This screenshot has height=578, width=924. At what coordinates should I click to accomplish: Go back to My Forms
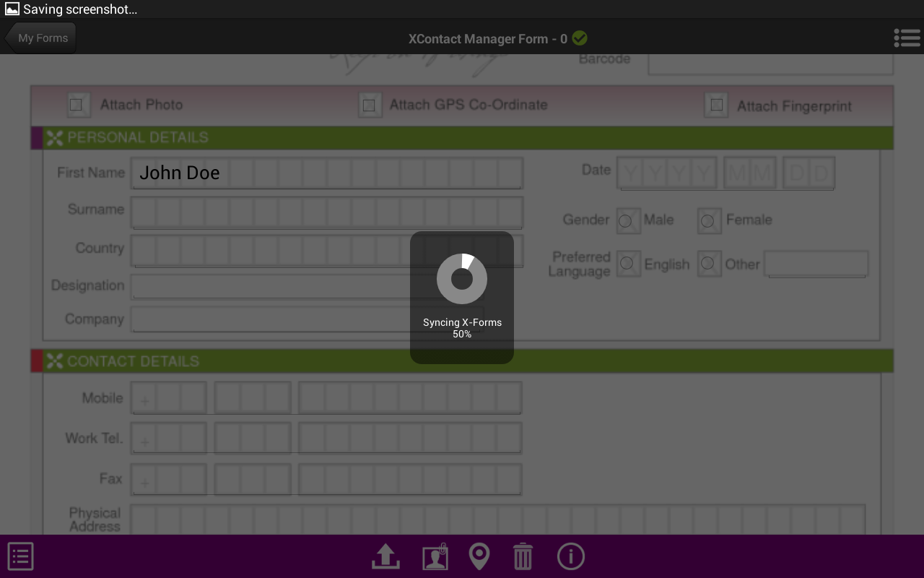click(40, 38)
